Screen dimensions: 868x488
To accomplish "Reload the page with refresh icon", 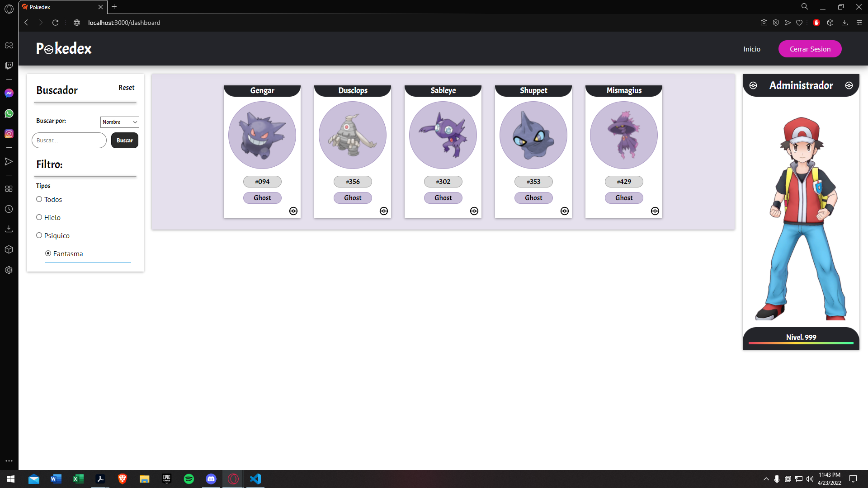I will click(x=55, y=23).
